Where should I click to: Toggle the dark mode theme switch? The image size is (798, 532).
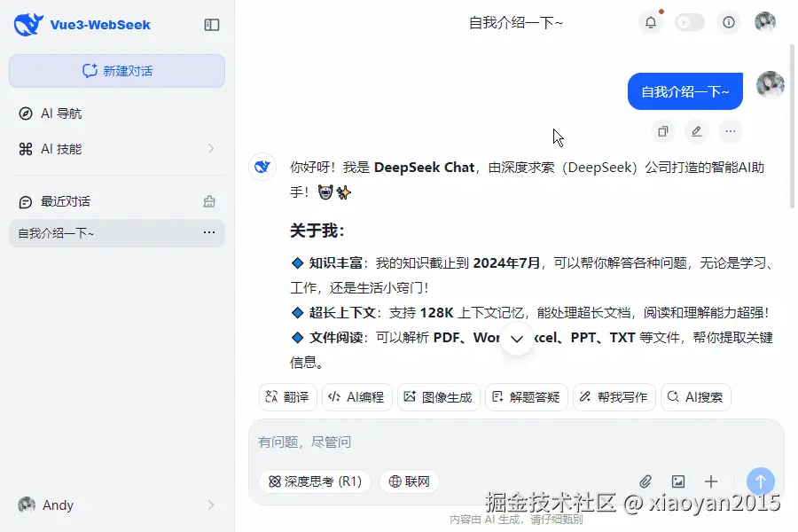(x=690, y=22)
